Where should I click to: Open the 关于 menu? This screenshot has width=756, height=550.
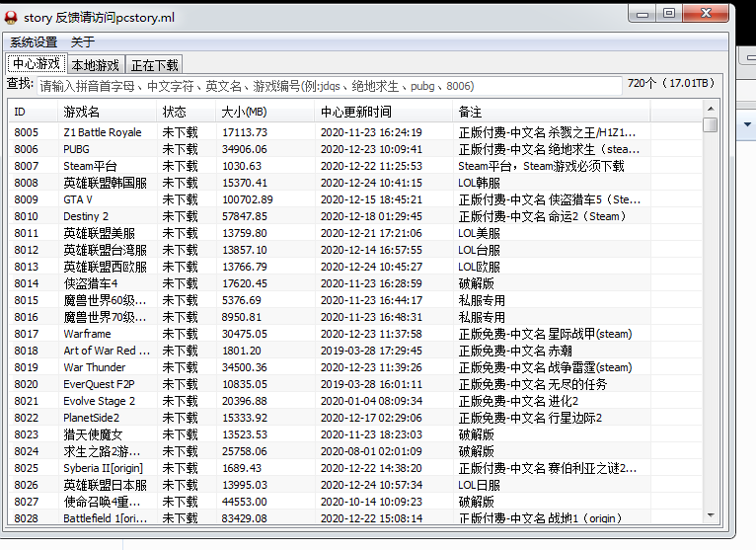pos(83,42)
